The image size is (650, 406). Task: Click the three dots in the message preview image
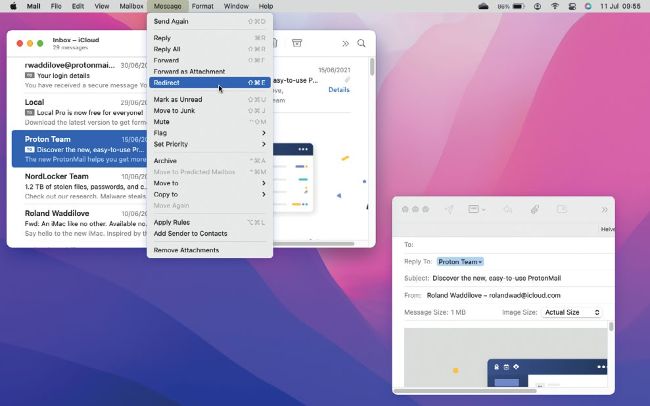pyautogui.click(x=303, y=149)
